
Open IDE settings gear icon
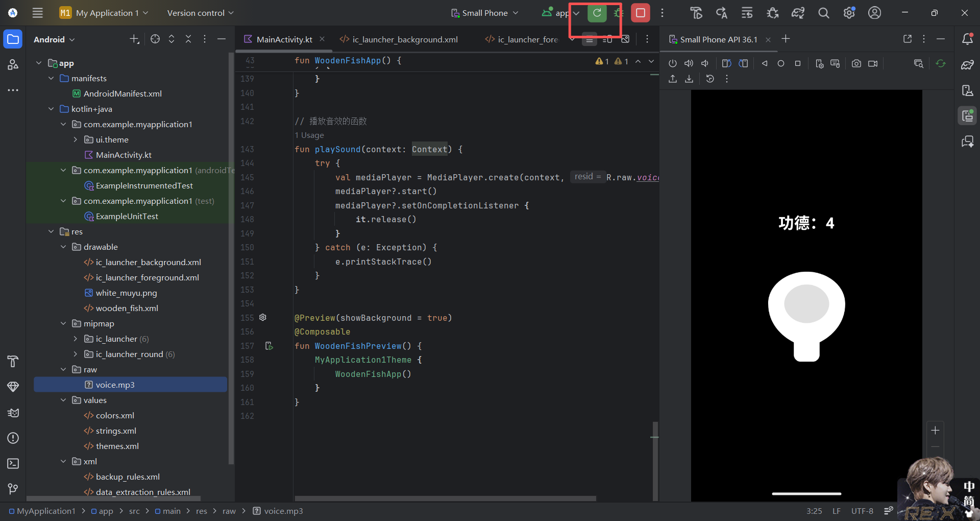point(849,13)
